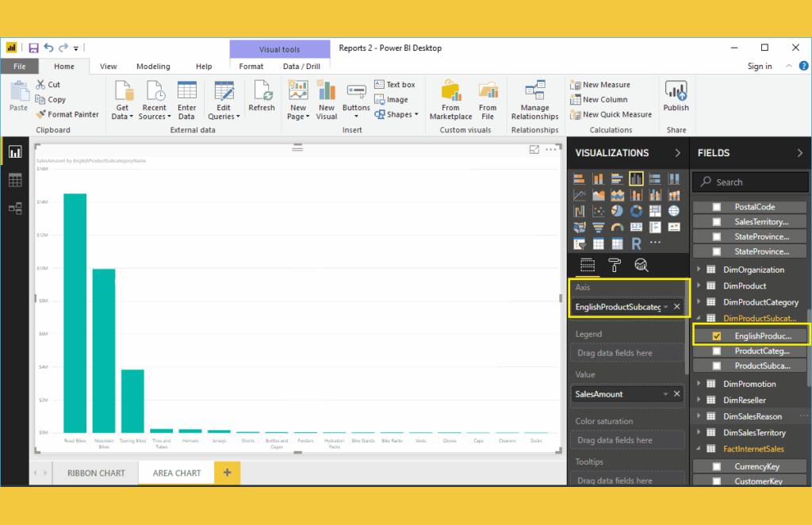Viewport: 812px width, 525px height.
Task: Select the clustered bar chart visualization
Action: coord(617,179)
